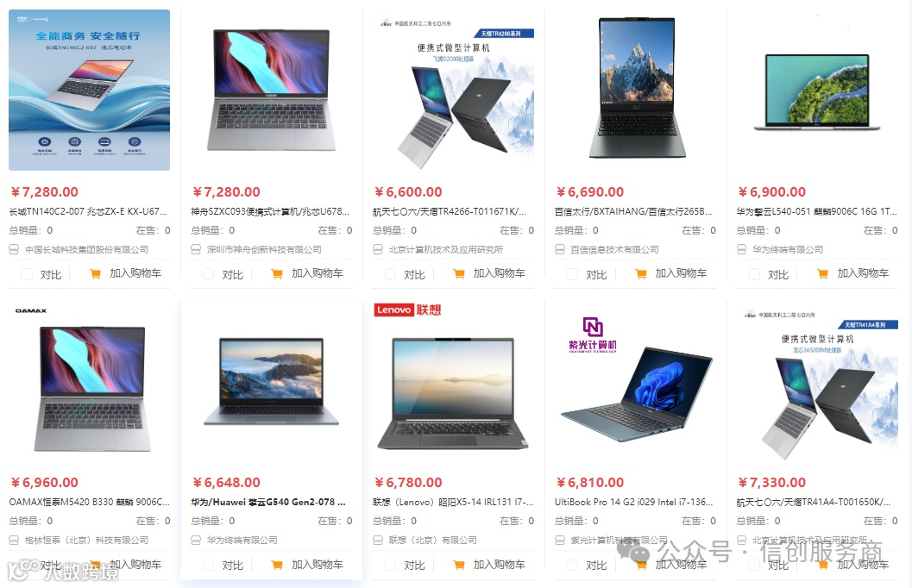
Task: Click cart icon for ¥6,690.00 laptop
Action: [641, 273]
